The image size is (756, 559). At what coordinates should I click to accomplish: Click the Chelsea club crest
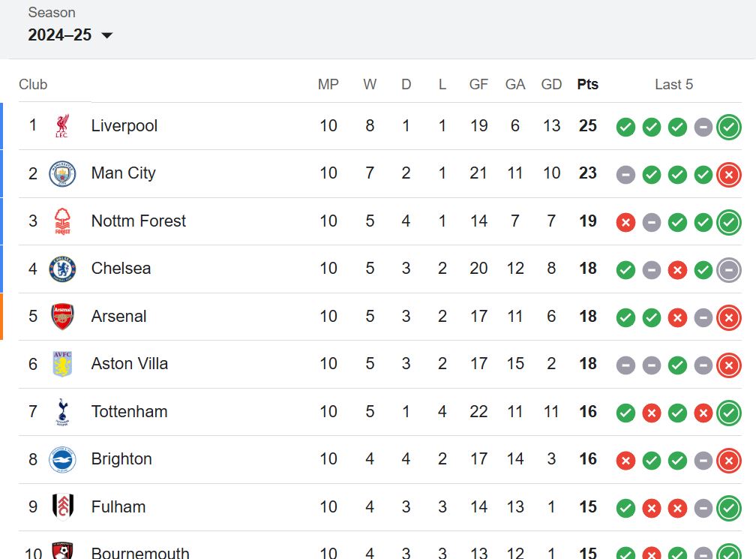(x=62, y=269)
